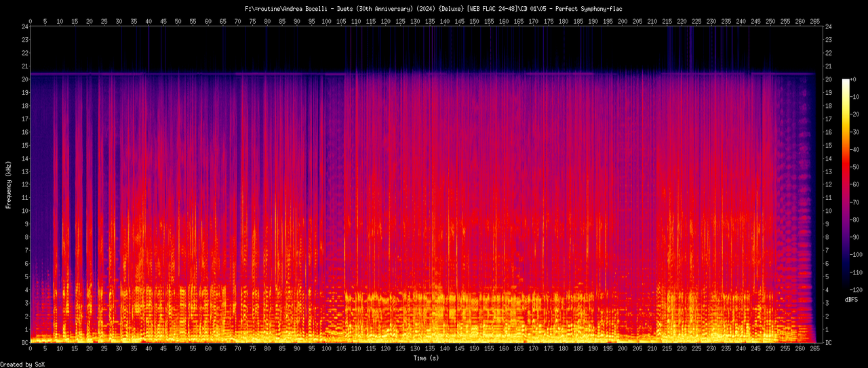This screenshot has height=368, width=868.
Task: Click the '24' tick on the left frequency axis
Action: (24, 26)
